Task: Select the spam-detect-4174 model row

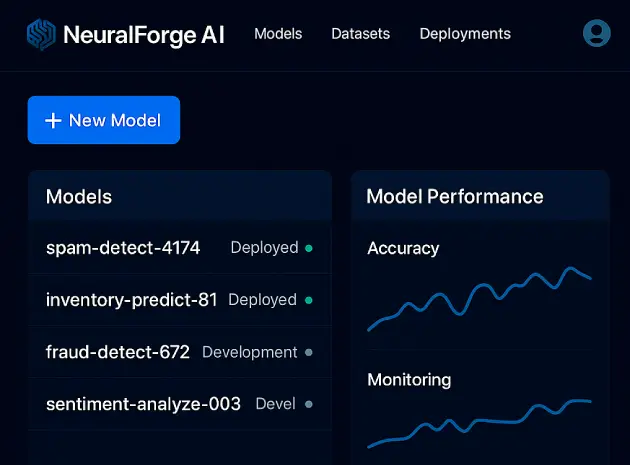Action: [180, 248]
